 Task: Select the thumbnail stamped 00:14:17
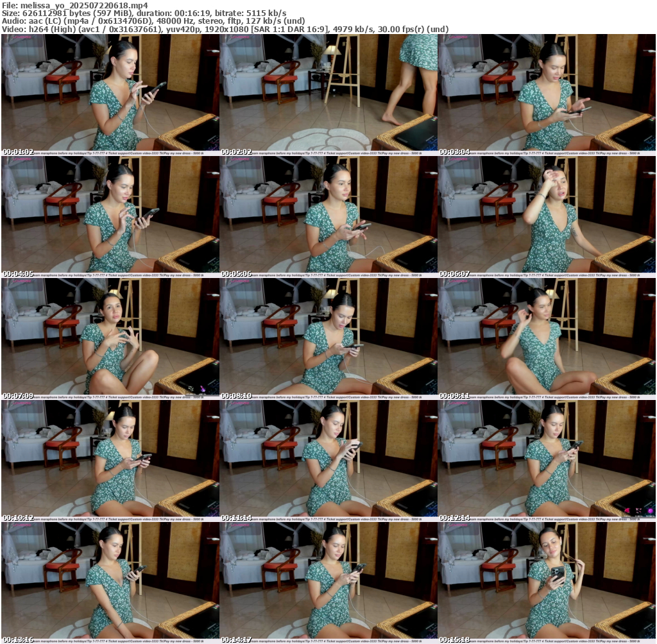pos(328,582)
